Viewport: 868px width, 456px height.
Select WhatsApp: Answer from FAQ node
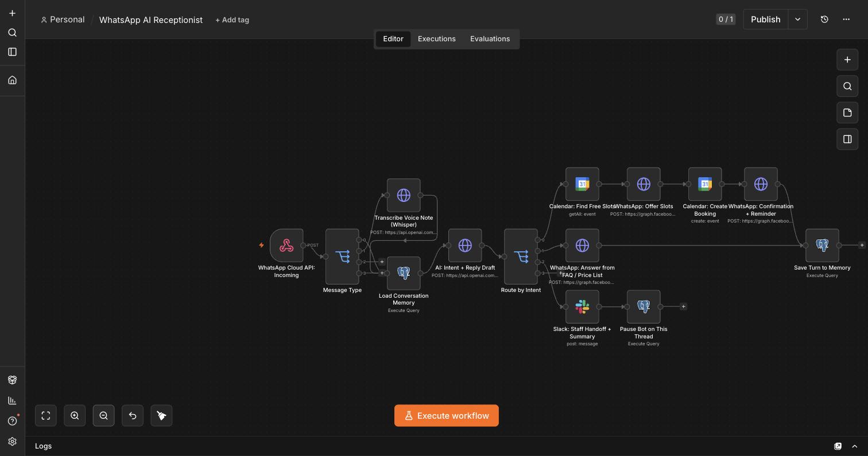pyautogui.click(x=582, y=245)
